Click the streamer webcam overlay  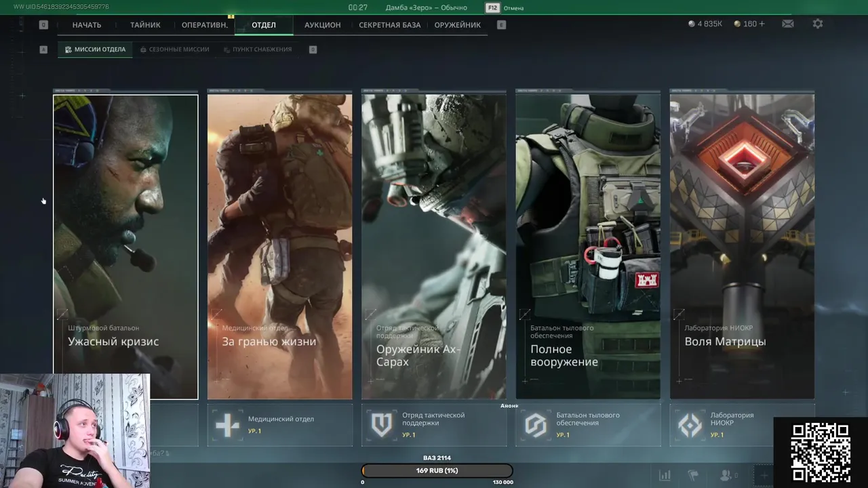[x=75, y=430]
